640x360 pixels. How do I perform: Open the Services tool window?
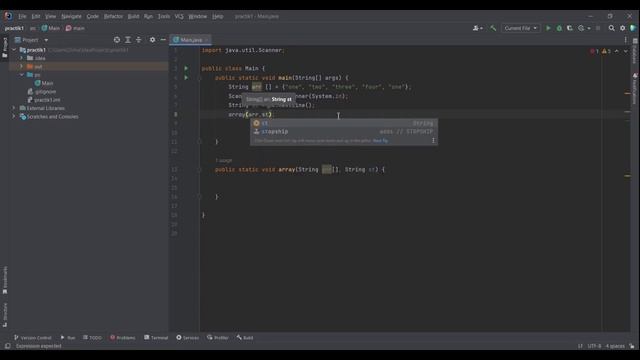coord(187,338)
